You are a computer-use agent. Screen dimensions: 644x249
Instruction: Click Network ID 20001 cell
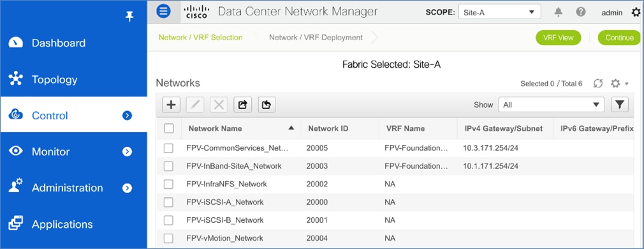click(317, 220)
